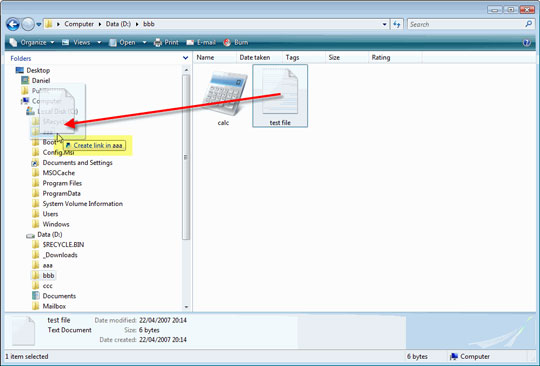Click the Data (D:) breadcrumb segment
Screen dimensions: 540x366
click(118, 24)
